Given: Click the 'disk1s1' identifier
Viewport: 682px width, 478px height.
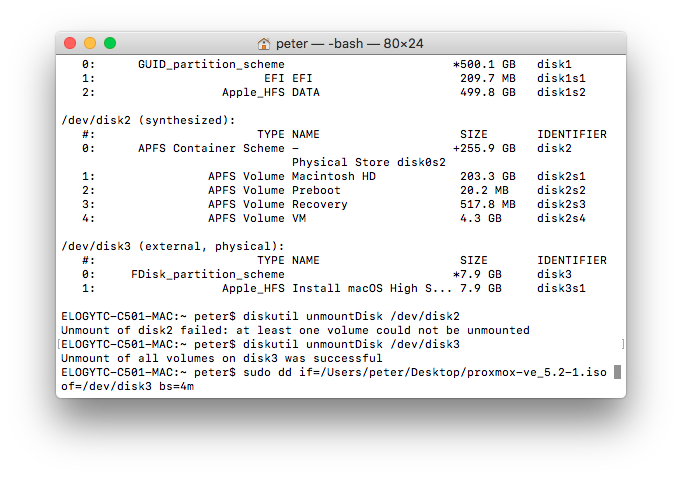Looking at the screenshot, I should (x=561, y=78).
